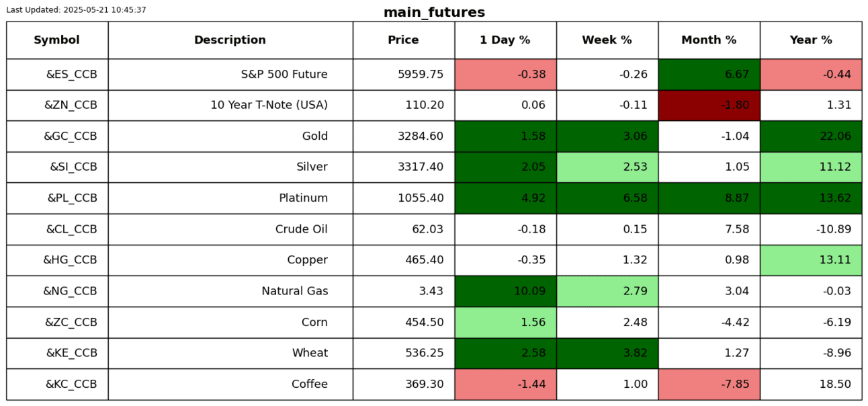
Task: Select the Natural Gas 10.09 cell
Action: coord(505,291)
